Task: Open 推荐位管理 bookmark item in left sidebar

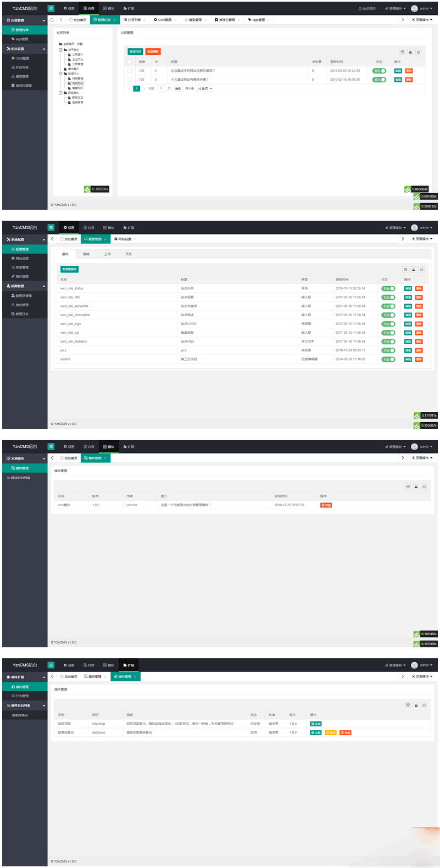Action: [22, 86]
